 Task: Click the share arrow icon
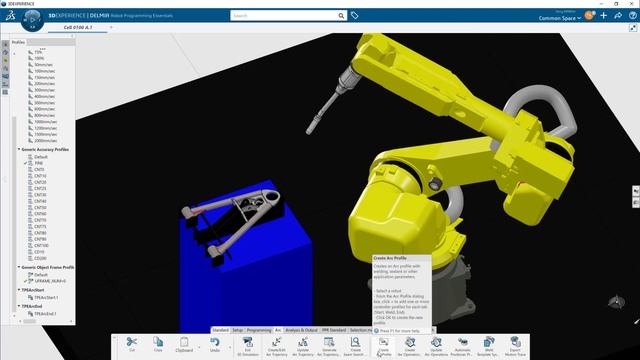pos(618,16)
